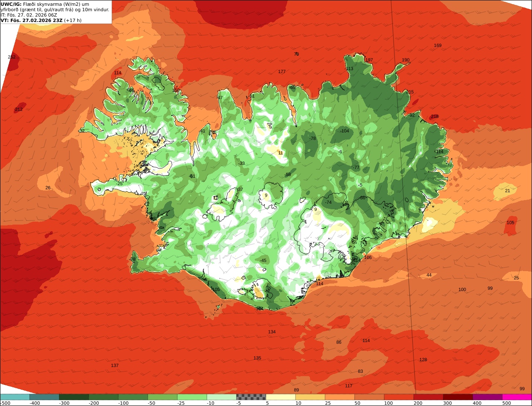Click the checkered -5 to 5 legend swatch
This screenshot has width=532, height=406.
point(251,397)
